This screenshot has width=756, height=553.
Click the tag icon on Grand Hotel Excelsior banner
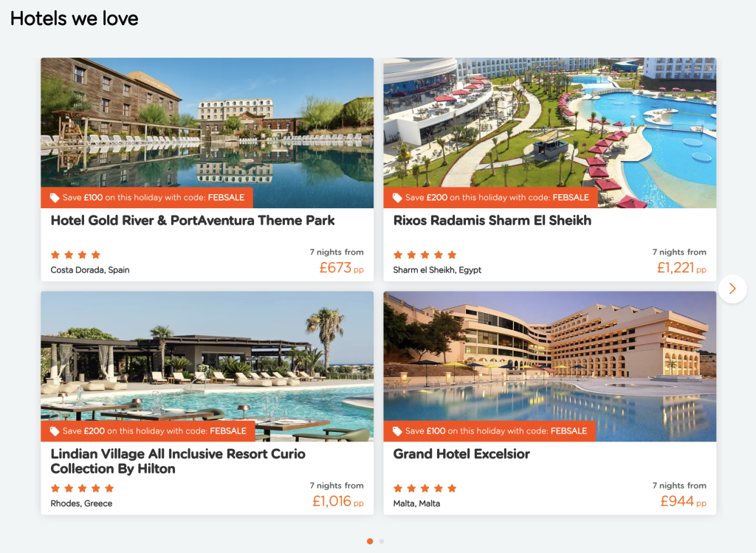[x=397, y=431]
